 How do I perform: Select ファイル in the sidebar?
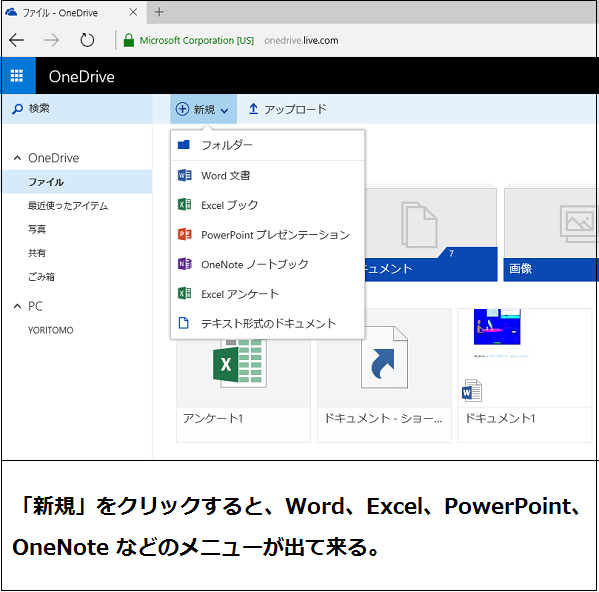tap(77, 182)
